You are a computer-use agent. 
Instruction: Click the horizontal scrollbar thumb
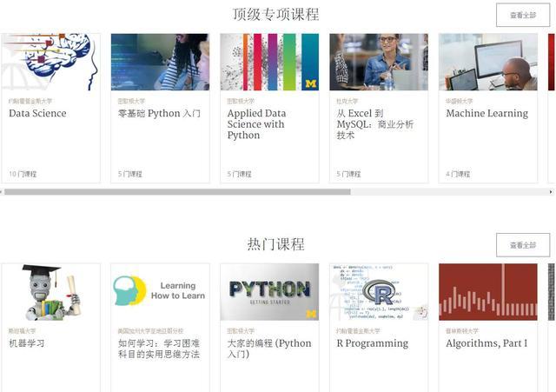click(x=177, y=192)
